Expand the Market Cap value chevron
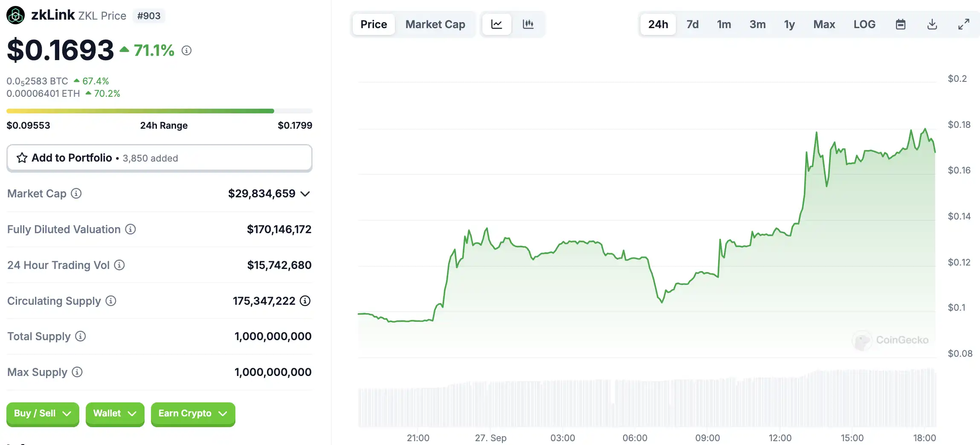Image resolution: width=980 pixels, height=445 pixels. click(305, 194)
